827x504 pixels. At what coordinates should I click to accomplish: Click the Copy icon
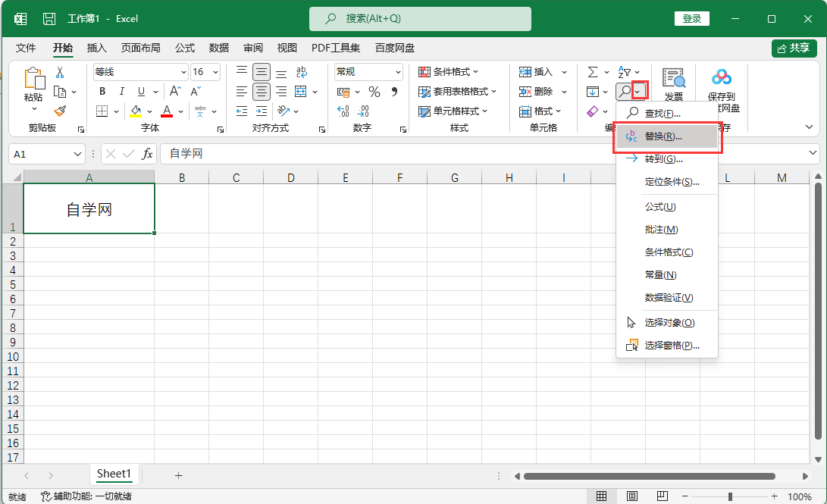coord(60,92)
